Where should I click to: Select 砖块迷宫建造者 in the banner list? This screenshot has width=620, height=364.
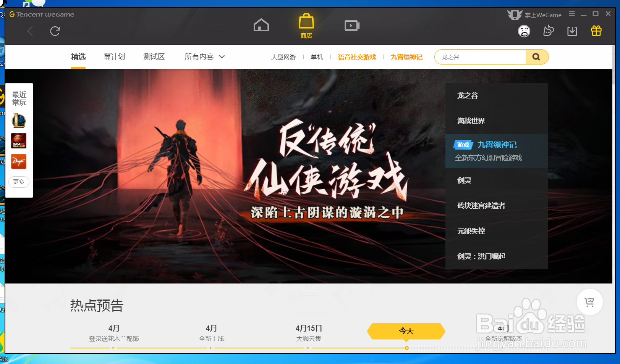[x=497, y=206]
